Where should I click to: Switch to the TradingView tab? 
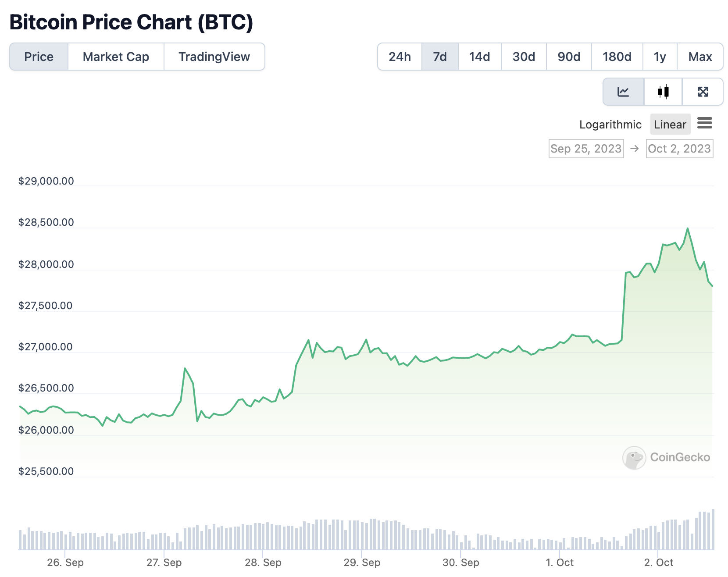pyautogui.click(x=214, y=57)
